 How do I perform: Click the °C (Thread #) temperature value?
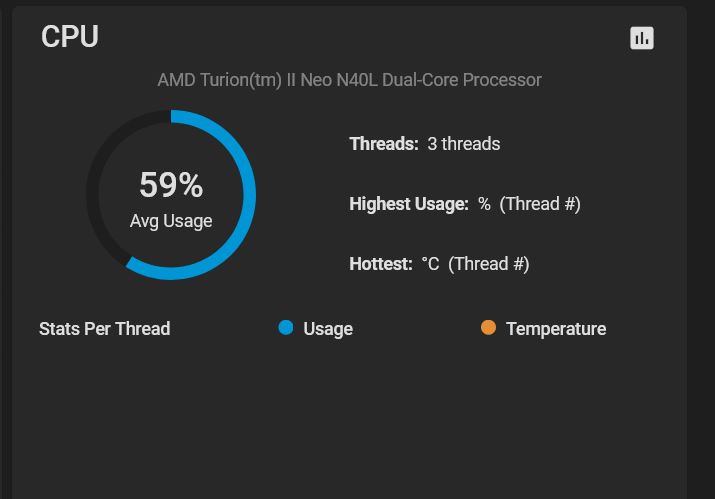coord(475,264)
